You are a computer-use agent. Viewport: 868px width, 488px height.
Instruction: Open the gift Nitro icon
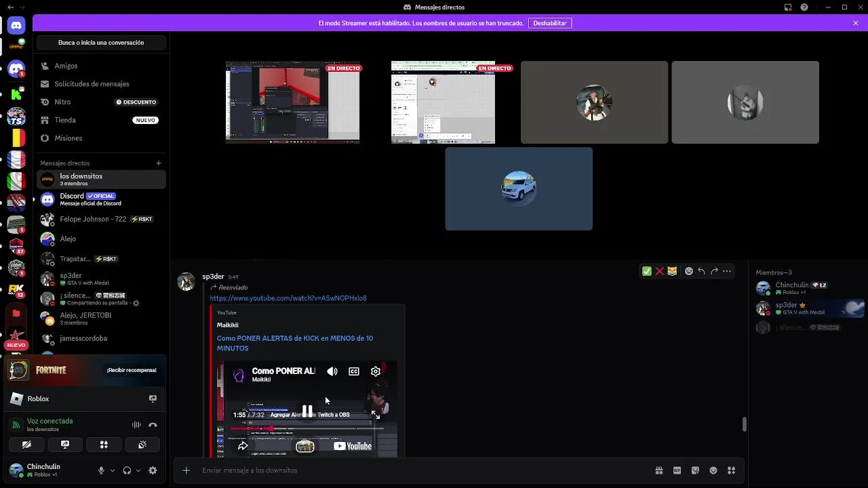[658, 470]
